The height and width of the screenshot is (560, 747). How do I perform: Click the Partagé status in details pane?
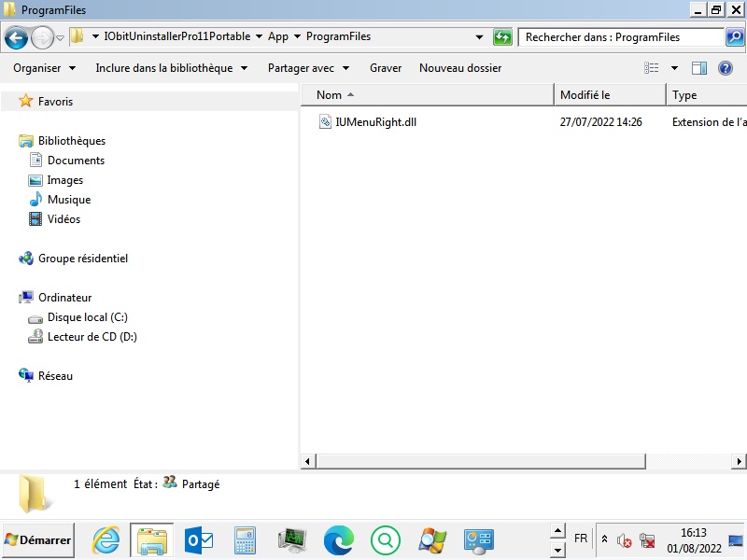(x=201, y=484)
